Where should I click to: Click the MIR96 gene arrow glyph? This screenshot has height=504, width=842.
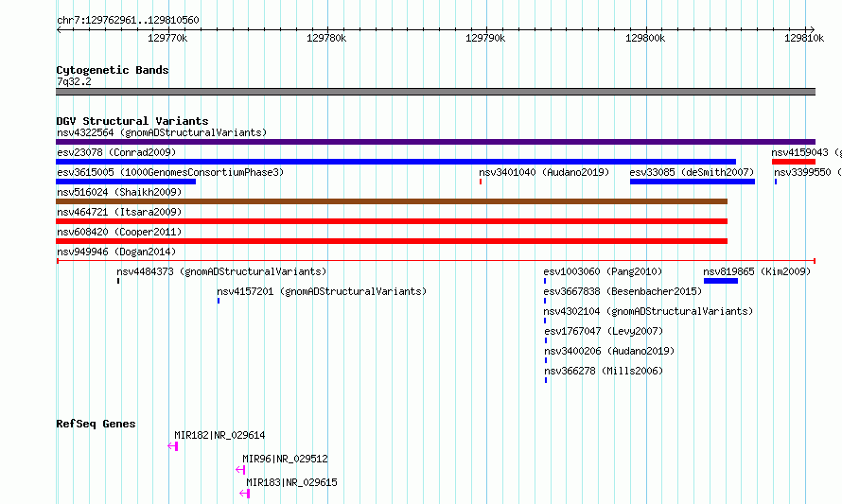click(x=240, y=470)
